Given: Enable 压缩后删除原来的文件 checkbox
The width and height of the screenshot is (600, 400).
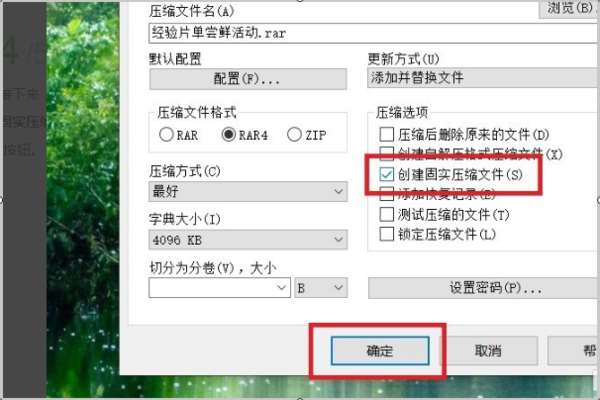Looking at the screenshot, I should 386,134.
